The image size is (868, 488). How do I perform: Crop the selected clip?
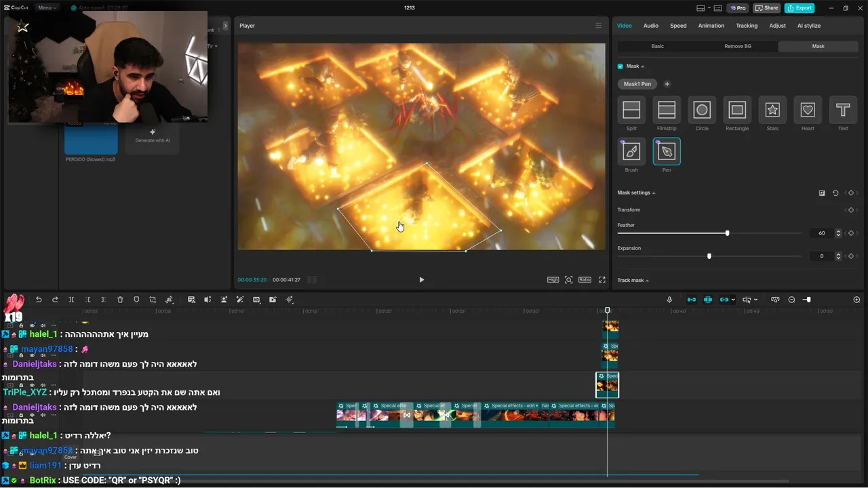(x=153, y=300)
